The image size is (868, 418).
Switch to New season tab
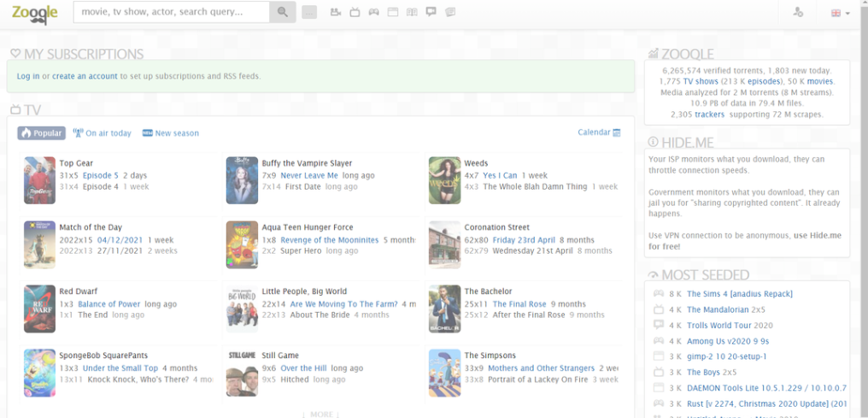click(171, 133)
